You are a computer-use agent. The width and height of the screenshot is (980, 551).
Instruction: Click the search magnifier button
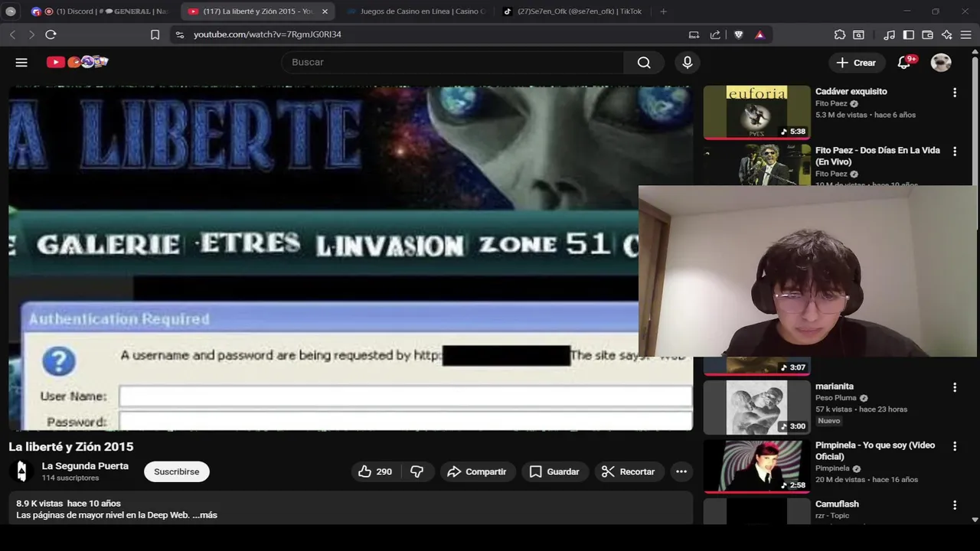coord(644,63)
